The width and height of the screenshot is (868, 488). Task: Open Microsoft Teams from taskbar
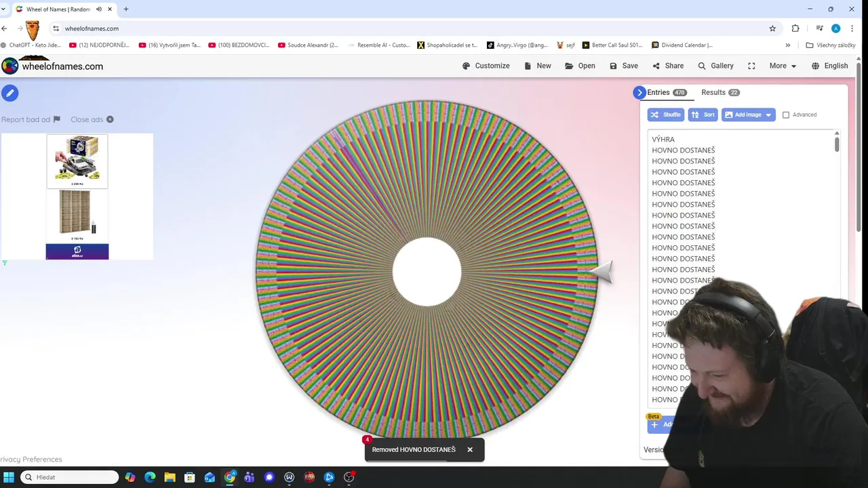click(x=250, y=477)
